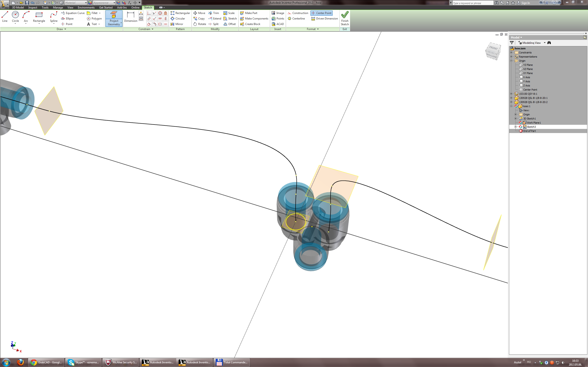
Task: Open the model browser filter icon
Action: click(512, 43)
